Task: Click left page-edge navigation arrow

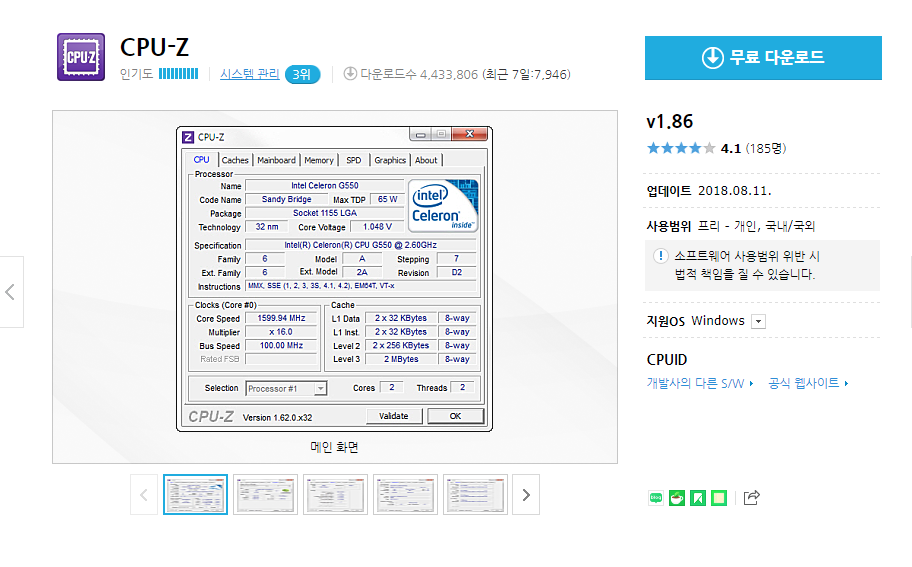Action: tap(10, 292)
